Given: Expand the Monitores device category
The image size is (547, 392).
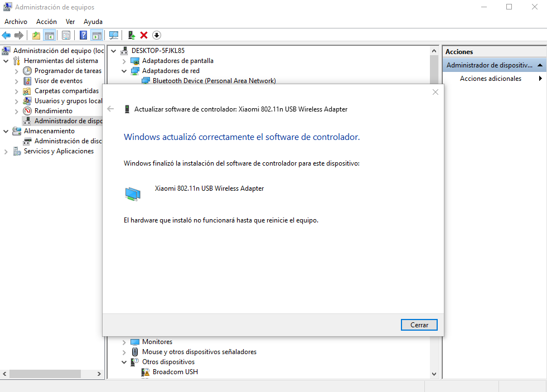Looking at the screenshot, I should pos(124,342).
